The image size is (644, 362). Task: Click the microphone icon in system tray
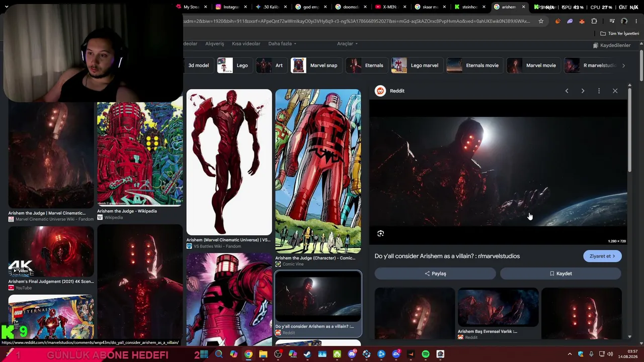591,354
